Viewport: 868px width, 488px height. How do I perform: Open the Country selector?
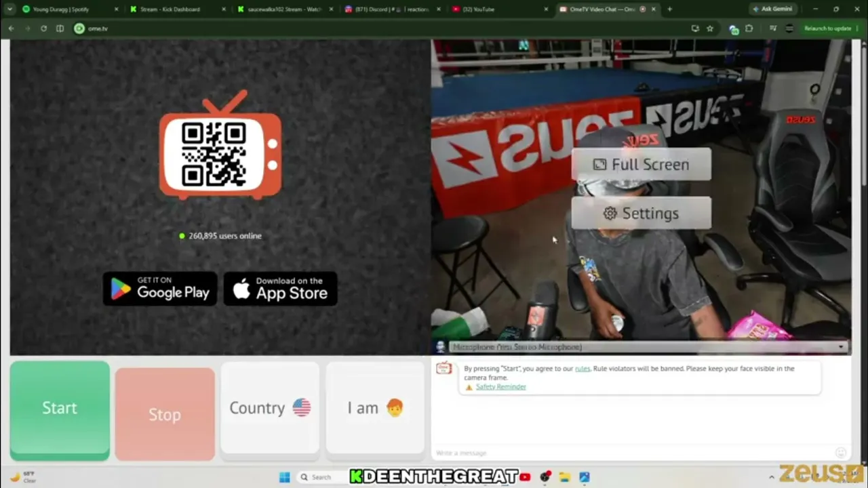click(270, 407)
